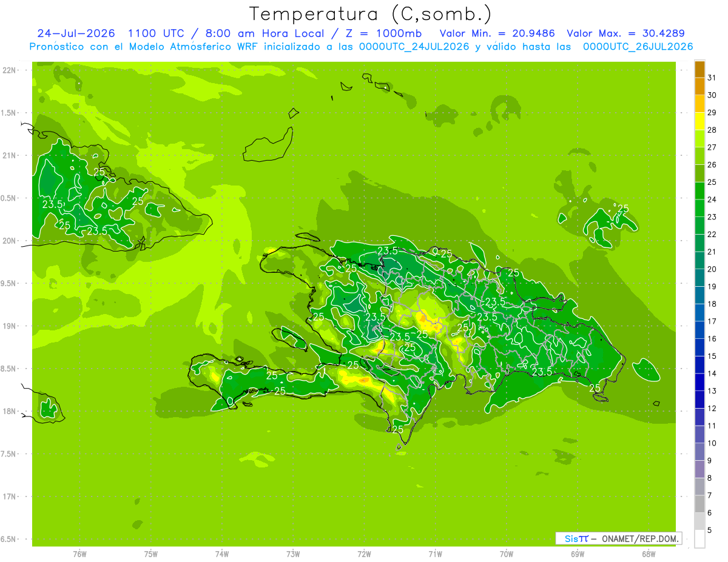Select the dark orange swatch above 31
The width and height of the screenshot is (728, 562).
tap(699, 69)
